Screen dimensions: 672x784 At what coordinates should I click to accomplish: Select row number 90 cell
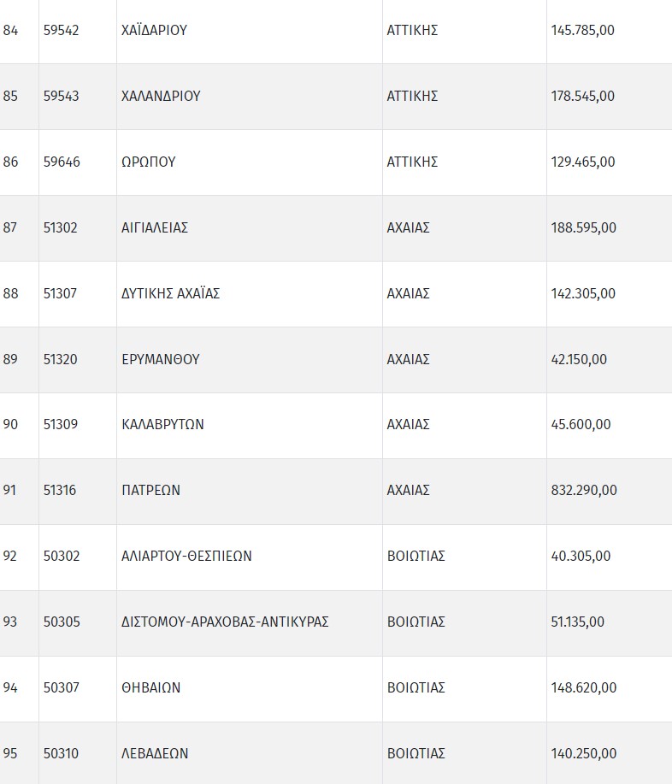[10, 425]
